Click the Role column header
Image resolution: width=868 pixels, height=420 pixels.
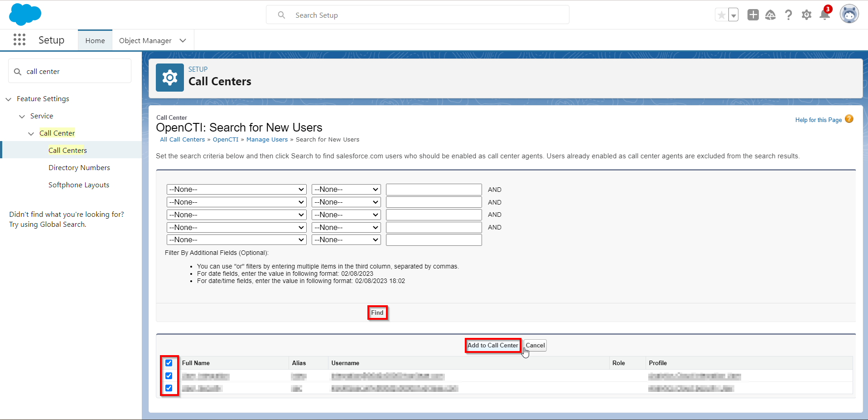tap(618, 363)
